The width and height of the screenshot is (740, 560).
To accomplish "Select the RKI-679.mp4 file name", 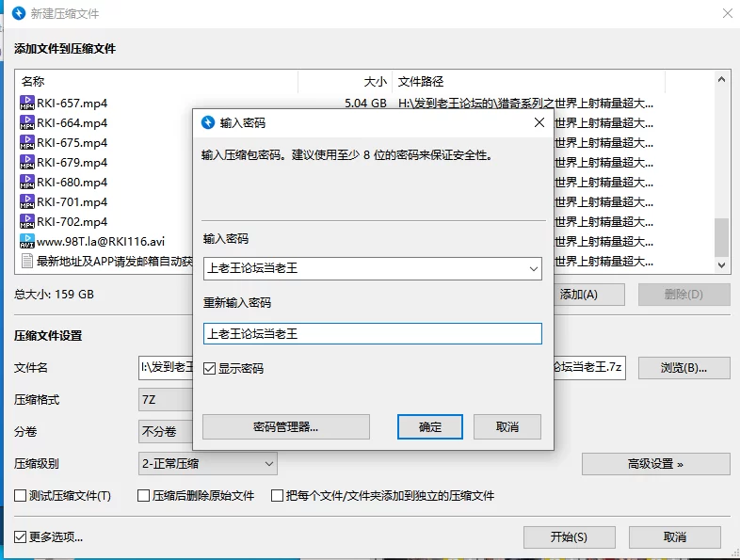I will coord(72,163).
